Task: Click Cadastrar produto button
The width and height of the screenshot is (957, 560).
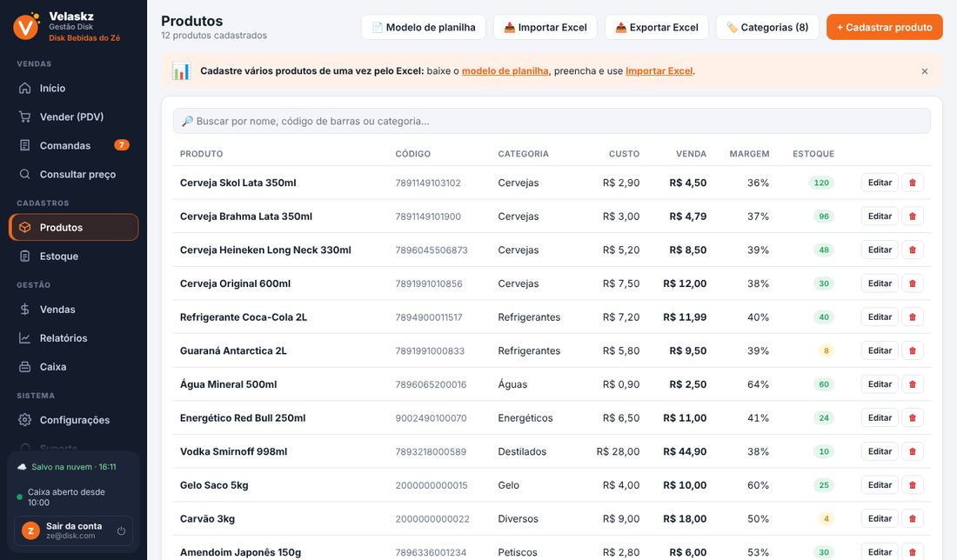Action: click(885, 27)
